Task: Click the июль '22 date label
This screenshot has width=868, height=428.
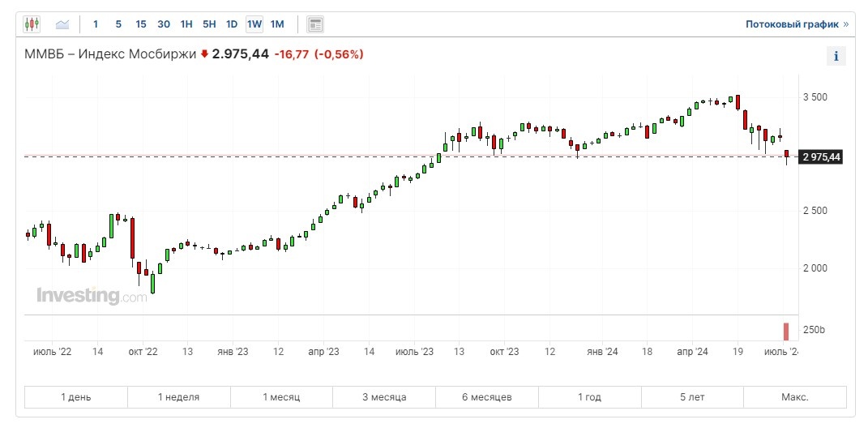Action: [53, 352]
